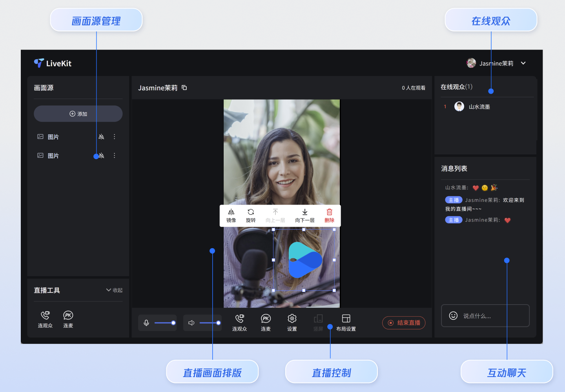Viewport: 565px width, 392px height.
Task: Move layer down with 向下一层 icon
Action: pos(304,212)
